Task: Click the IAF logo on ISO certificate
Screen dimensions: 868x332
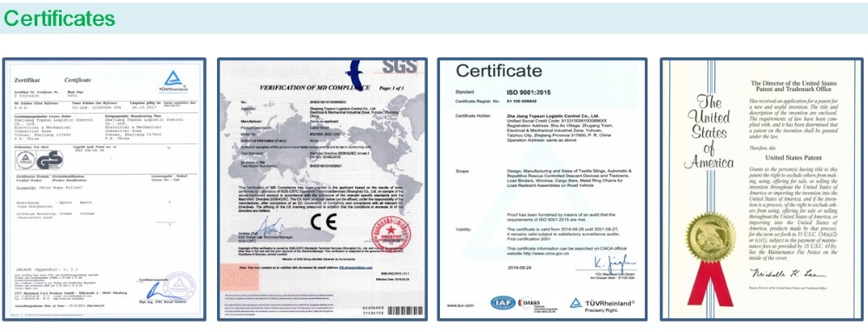Action: [503, 302]
